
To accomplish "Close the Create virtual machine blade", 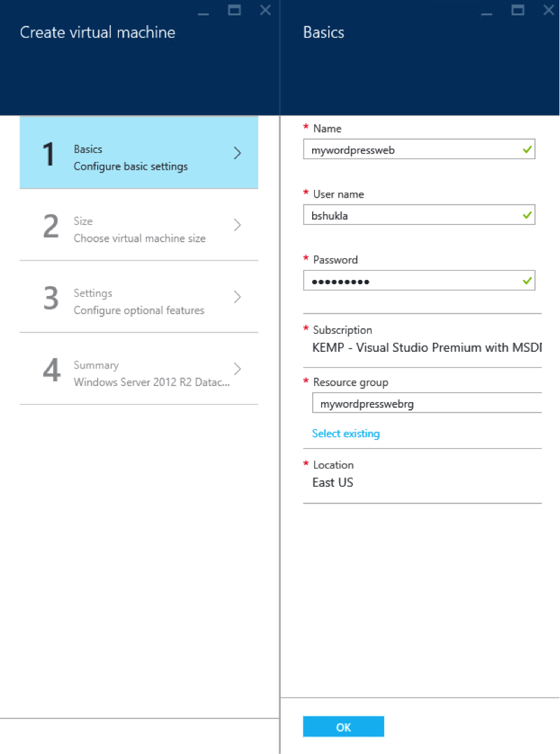I will (265, 10).
